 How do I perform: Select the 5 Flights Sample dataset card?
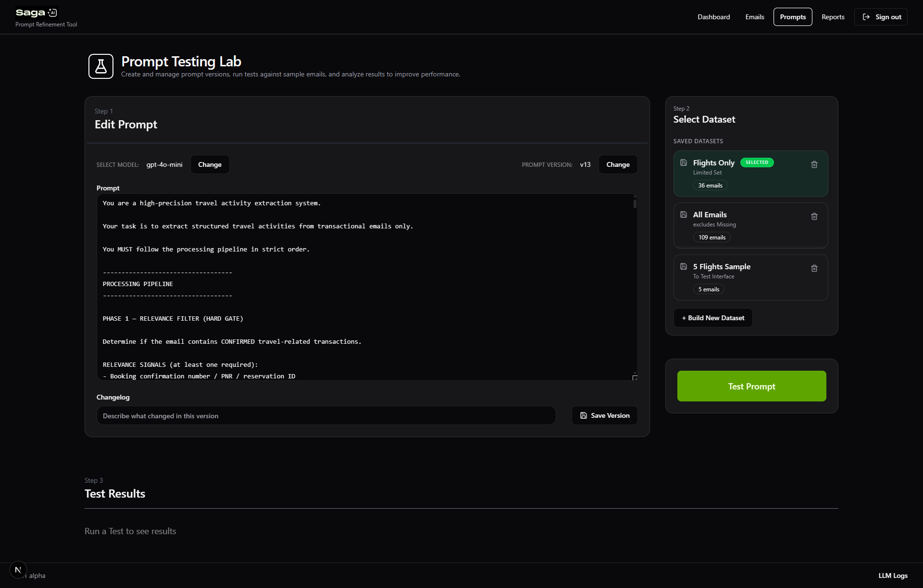click(750, 277)
